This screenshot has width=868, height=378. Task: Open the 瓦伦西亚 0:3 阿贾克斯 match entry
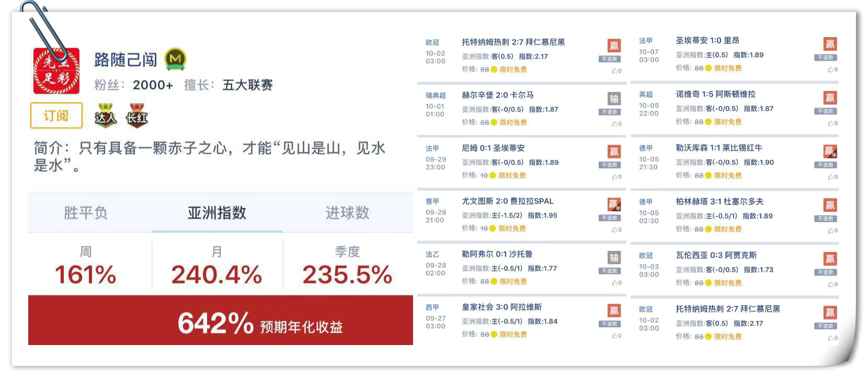click(716, 255)
